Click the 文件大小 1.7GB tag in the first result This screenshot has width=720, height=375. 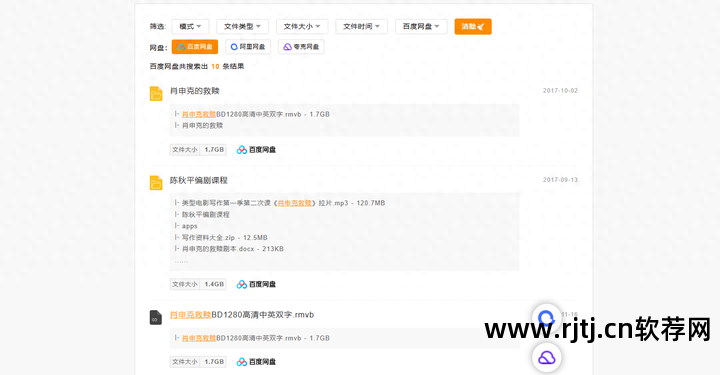pyautogui.click(x=198, y=150)
